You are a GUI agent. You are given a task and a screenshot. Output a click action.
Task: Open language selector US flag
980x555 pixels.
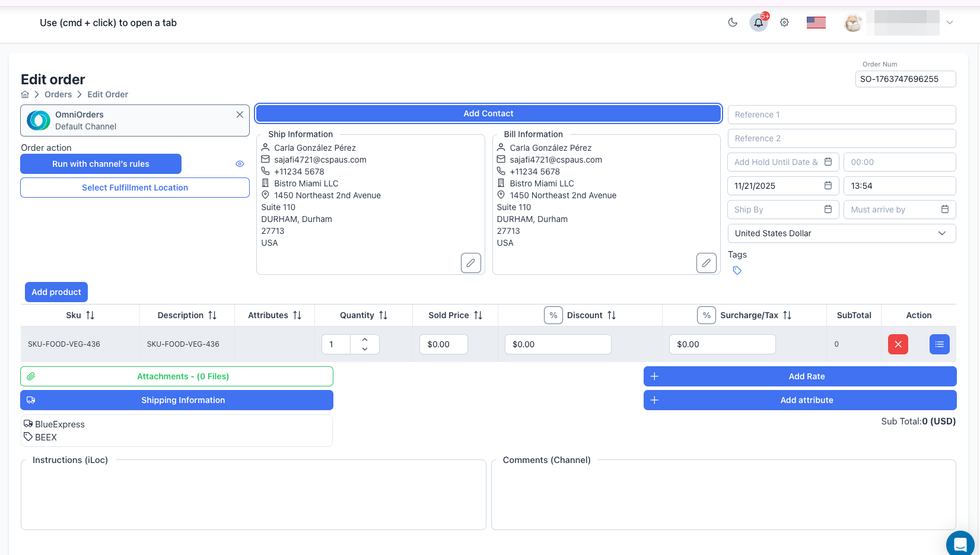pos(816,23)
